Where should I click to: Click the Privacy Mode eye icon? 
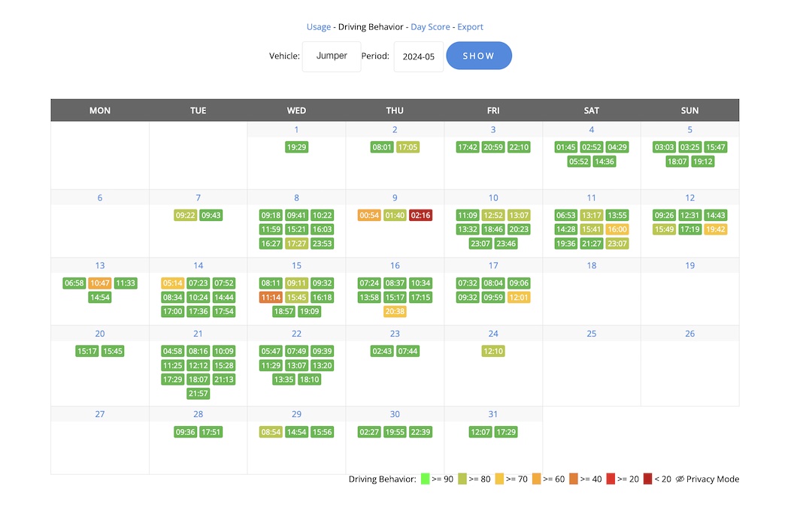[680, 479]
